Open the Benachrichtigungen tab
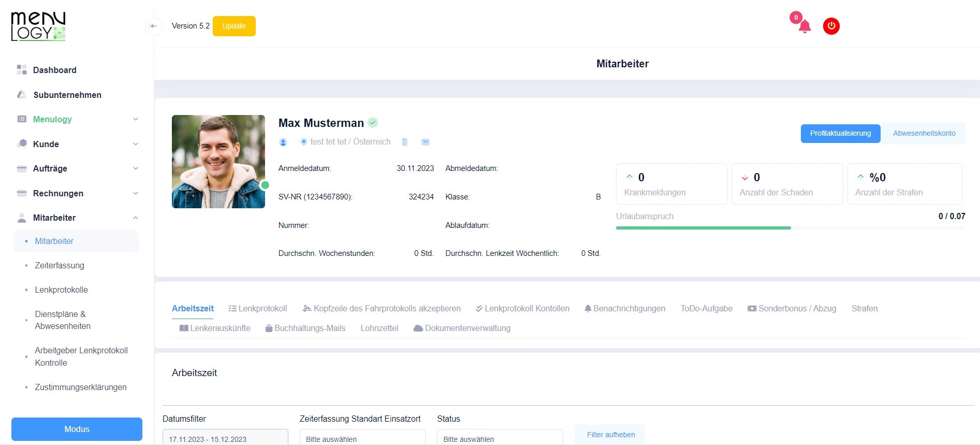Viewport: 980px width, 445px height. point(625,308)
